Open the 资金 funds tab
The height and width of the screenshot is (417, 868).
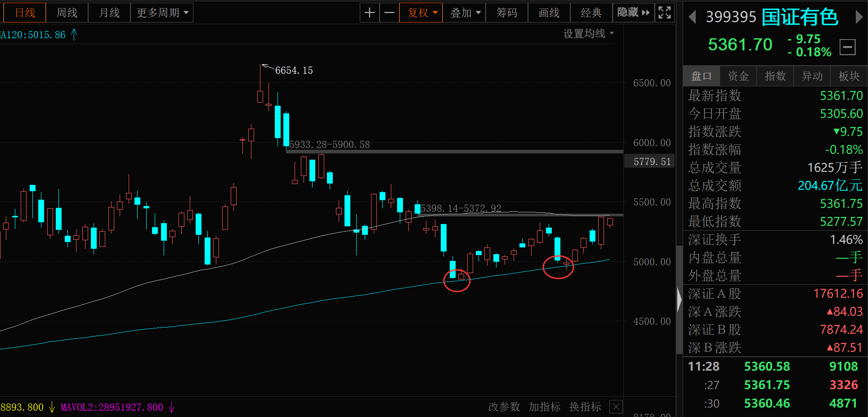click(x=738, y=76)
